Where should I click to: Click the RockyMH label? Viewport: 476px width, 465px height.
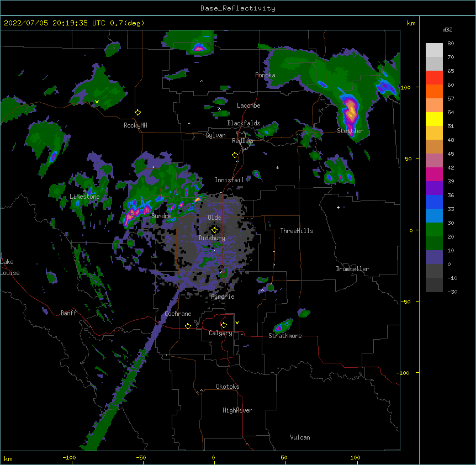135,125
